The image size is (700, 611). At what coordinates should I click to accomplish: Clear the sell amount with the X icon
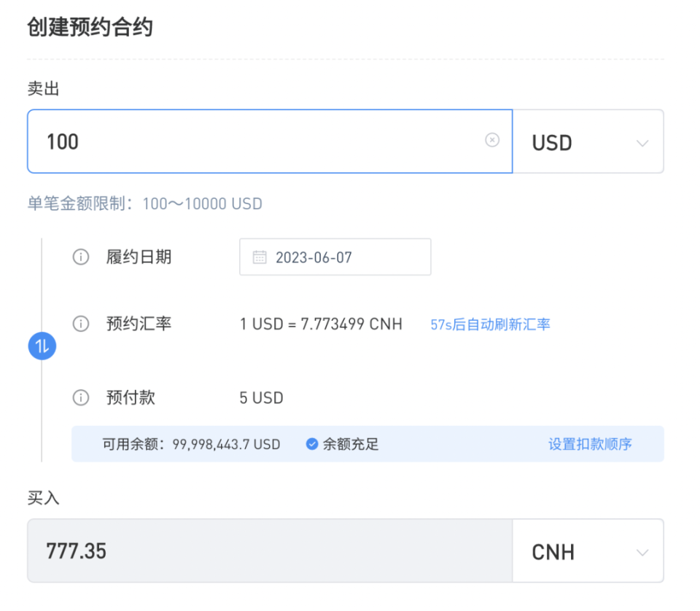(x=492, y=140)
